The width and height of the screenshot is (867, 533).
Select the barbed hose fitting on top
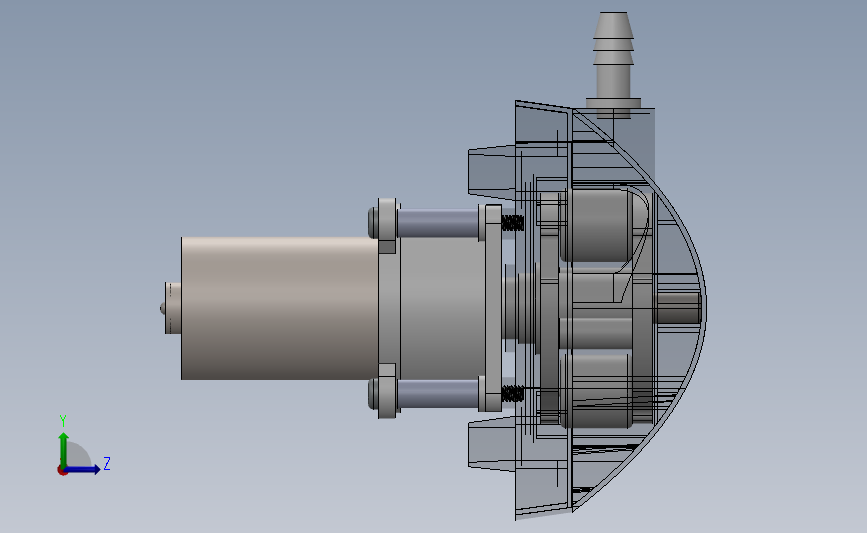click(x=613, y=64)
